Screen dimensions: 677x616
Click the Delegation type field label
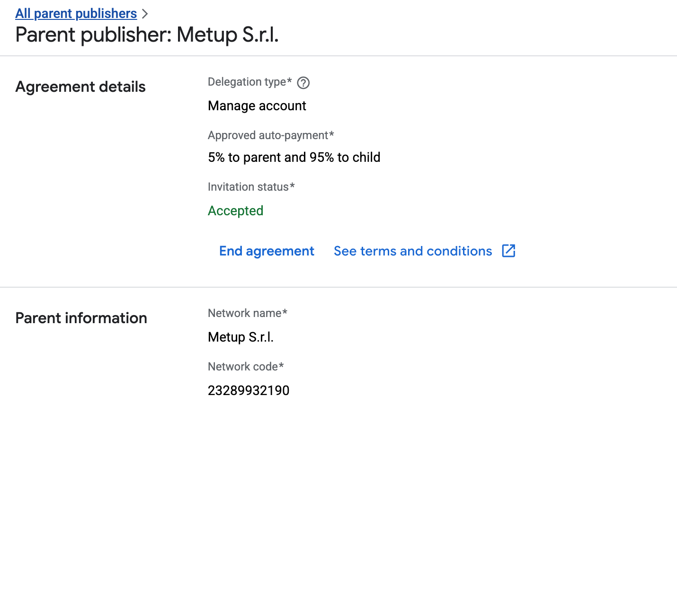[249, 82]
